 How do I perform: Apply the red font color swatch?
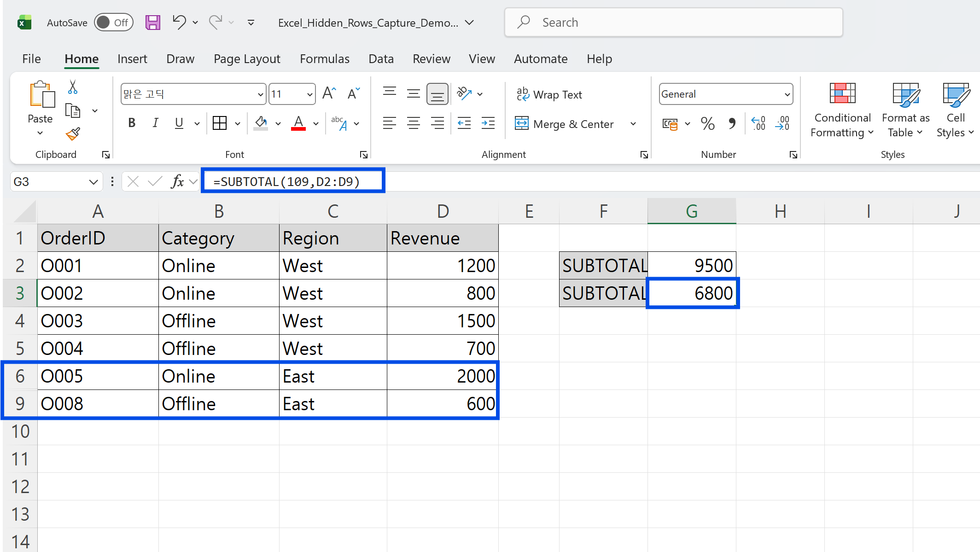pos(298,123)
